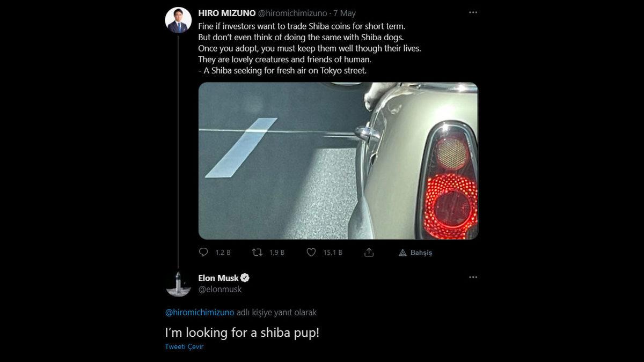Open Hiro Mizuno's profile picture
This screenshot has height=362, width=644.
tap(178, 20)
